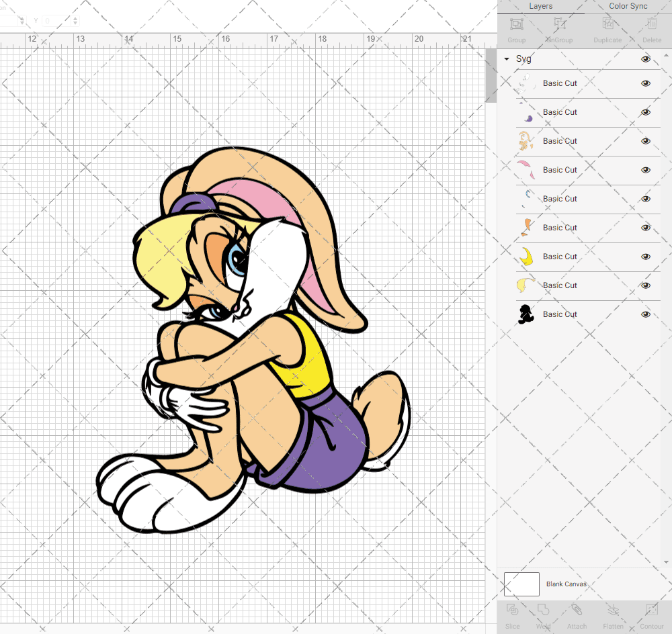Screen dimensions: 672x634
Task: Switch to the Color Sync tab
Action: (628, 7)
